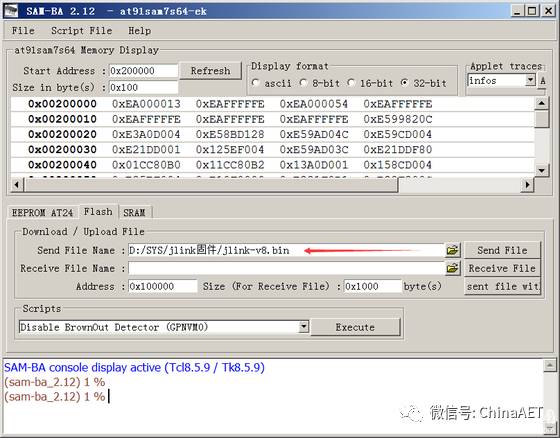Image resolution: width=560 pixels, height=438 pixels.
Task: Click memory value 0xE21DD001
Action: click(146, 149)
